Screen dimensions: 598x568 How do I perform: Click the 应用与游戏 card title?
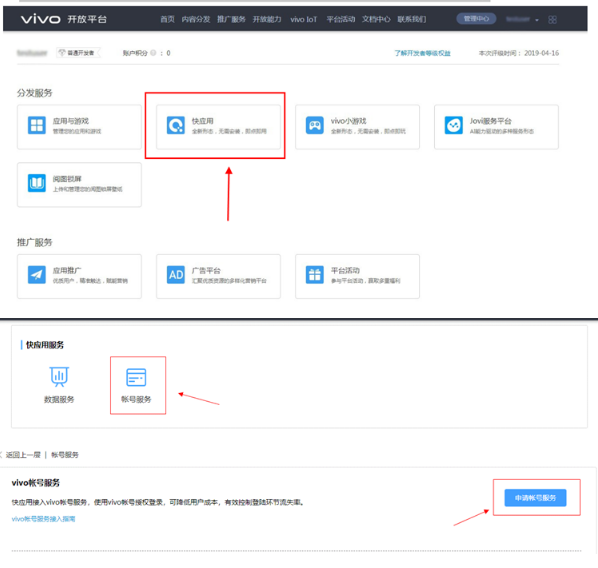point(71,121)
